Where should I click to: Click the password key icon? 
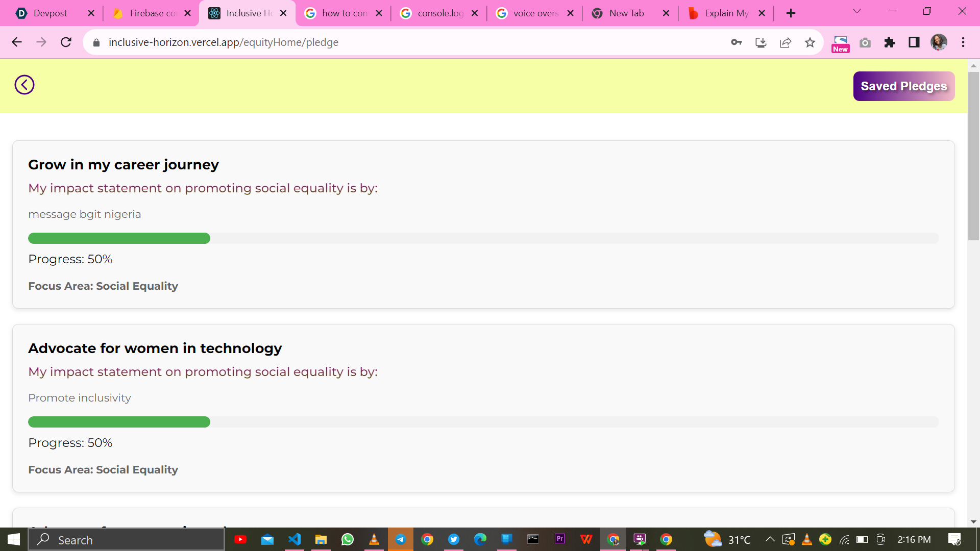click(x=736, y=42)
